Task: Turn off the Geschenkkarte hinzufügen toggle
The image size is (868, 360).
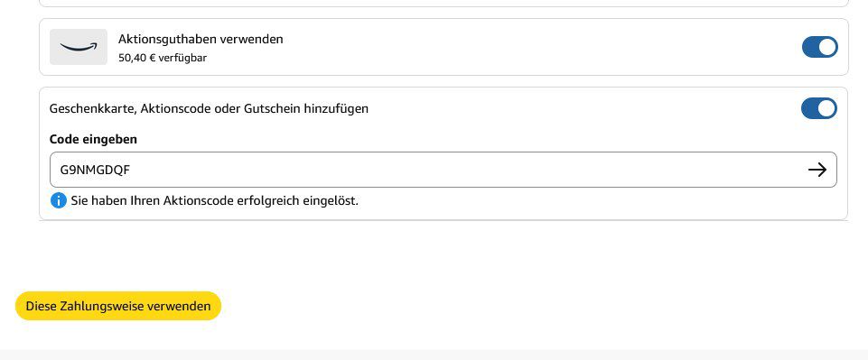Action: click(819, 108)
